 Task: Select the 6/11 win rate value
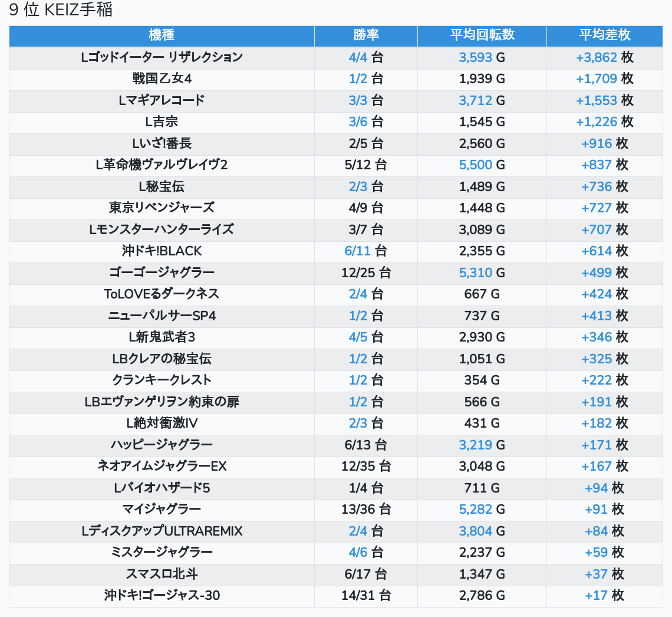357,251
